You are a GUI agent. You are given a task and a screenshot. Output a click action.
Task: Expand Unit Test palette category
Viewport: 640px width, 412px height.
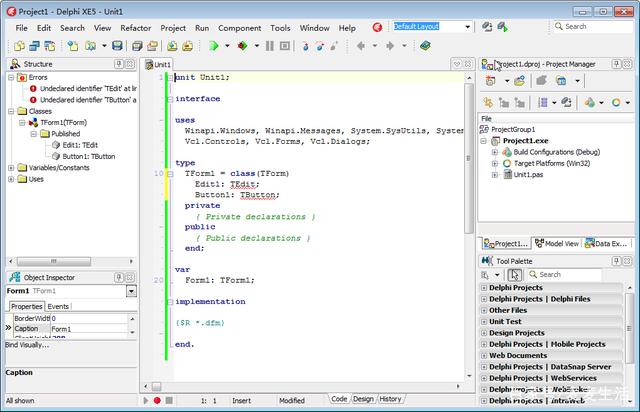click(x=484, y=322)
